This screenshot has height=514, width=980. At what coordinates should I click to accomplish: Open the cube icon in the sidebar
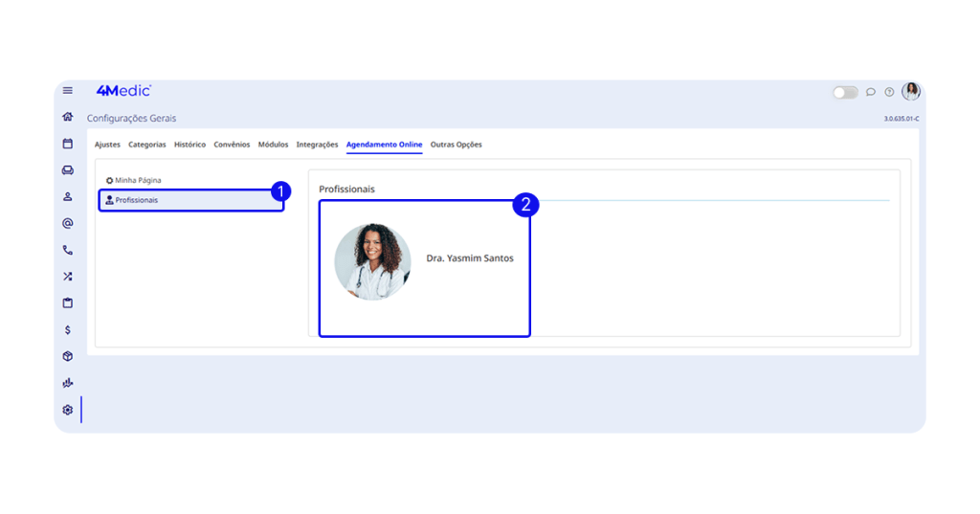[68, 356]
